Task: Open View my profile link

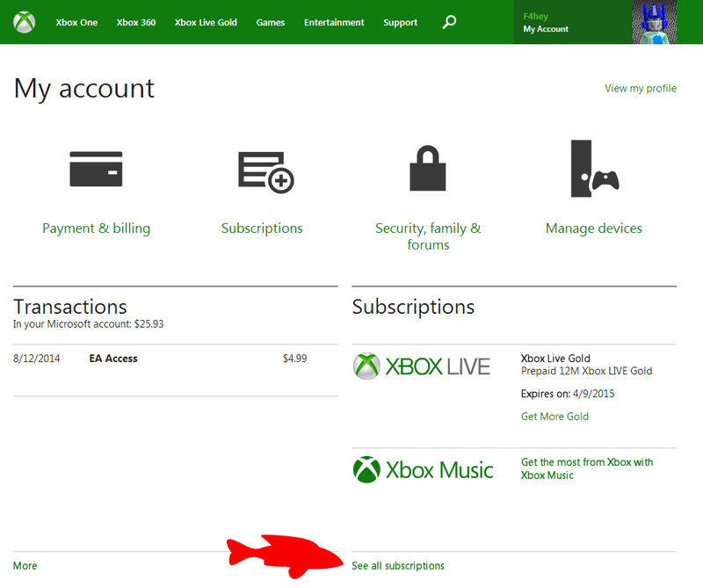Action: pos(641,89)
